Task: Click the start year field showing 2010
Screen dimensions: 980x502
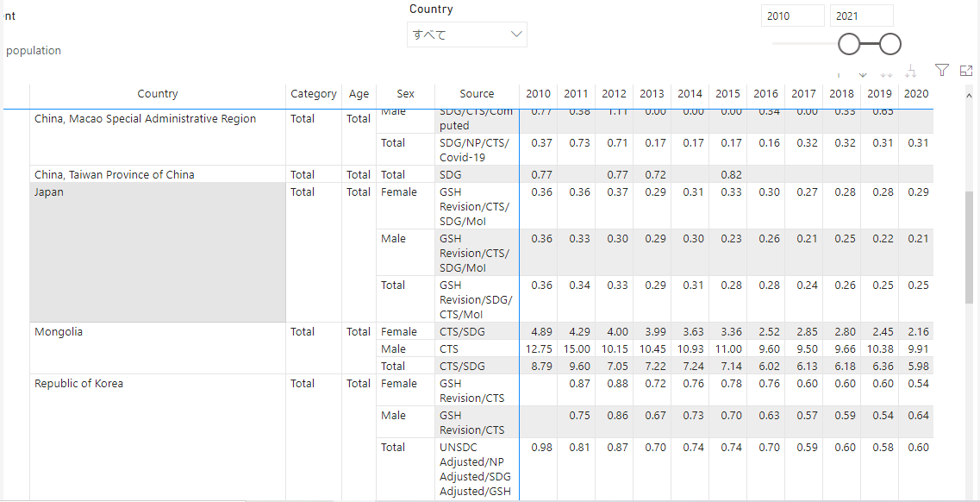Action: 792,16
